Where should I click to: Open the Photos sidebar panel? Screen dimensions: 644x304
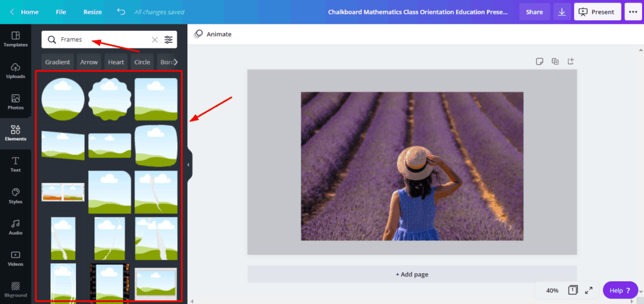[15, 102]
